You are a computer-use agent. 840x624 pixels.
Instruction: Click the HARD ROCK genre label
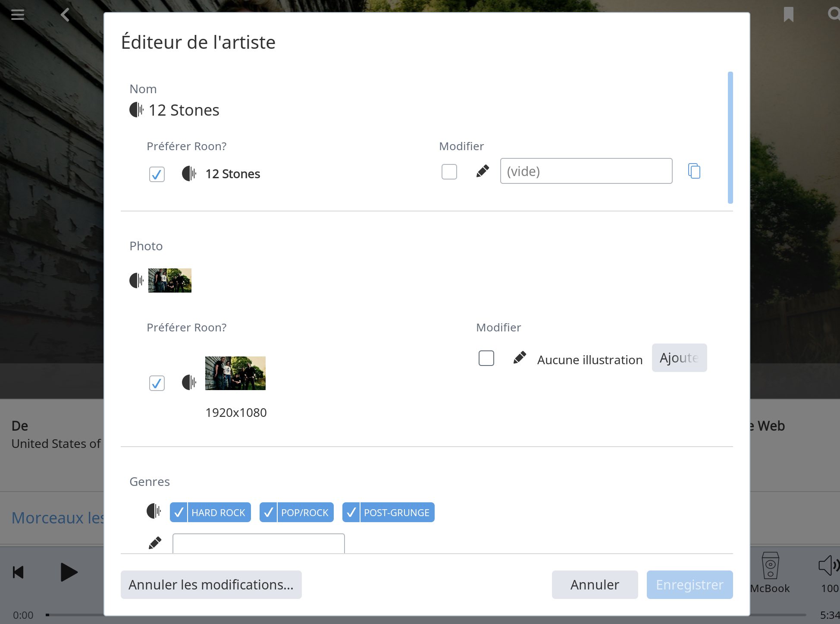click(x=218, y=513)
